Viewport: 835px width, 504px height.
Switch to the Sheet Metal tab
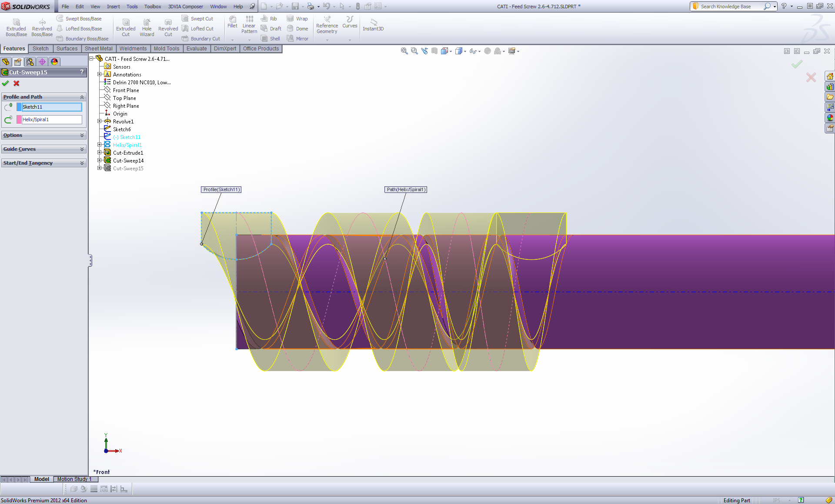click(99, 49)
